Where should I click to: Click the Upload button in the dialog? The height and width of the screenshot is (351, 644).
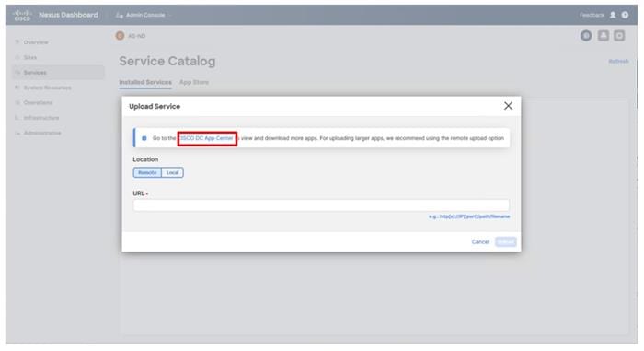click(506, 241)
